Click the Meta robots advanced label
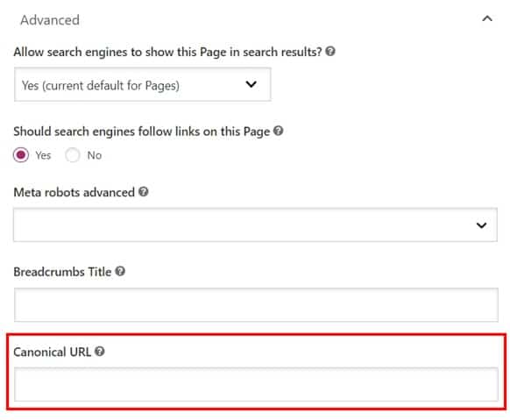 (x=74, y=193)
